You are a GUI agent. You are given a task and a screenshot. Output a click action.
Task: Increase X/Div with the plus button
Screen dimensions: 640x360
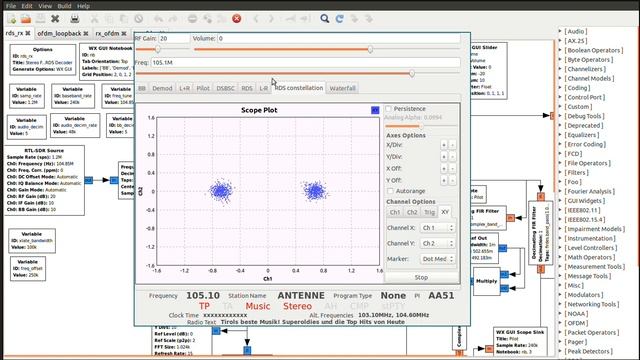444,145
